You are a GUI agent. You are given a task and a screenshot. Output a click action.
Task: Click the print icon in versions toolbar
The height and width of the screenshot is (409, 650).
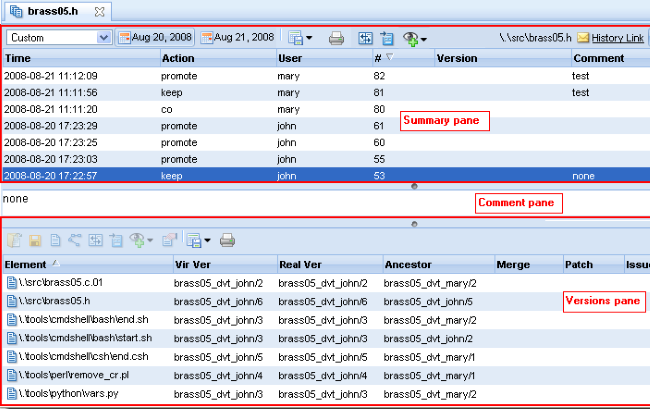(227, 240)
